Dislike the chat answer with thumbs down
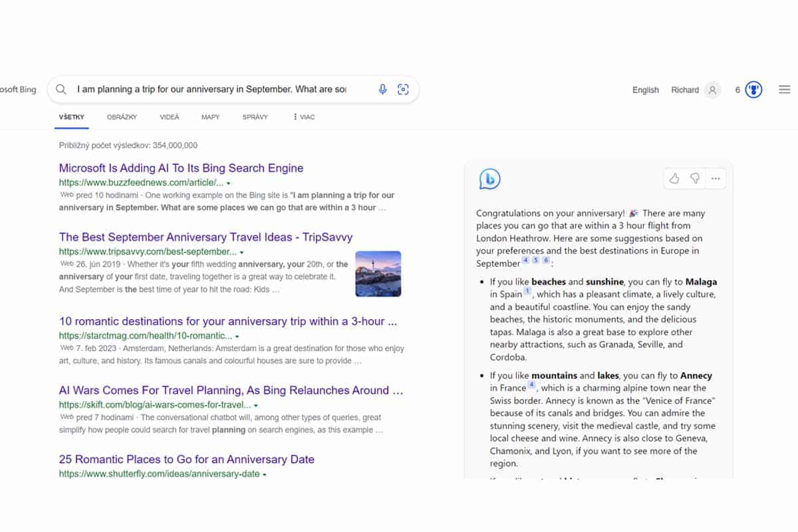The height and width of the screenshot is (532, 798). pos(695,178)
